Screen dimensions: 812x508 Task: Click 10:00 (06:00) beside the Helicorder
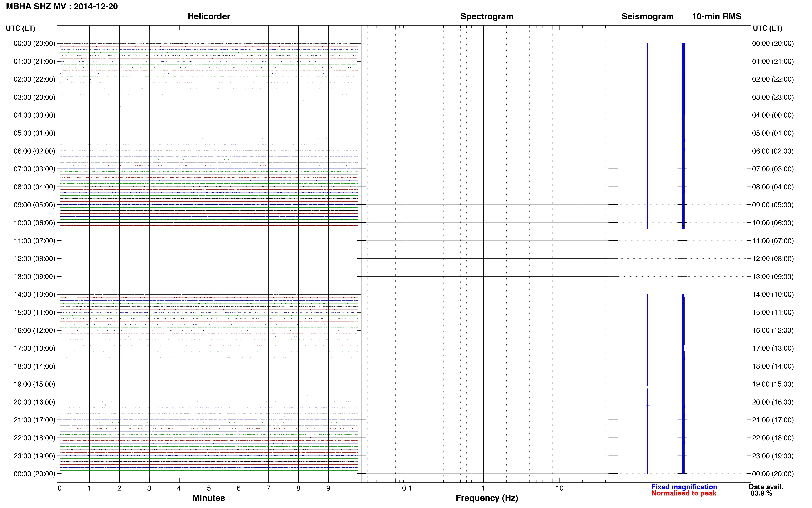pyautogui.click(x=34, y=223)
